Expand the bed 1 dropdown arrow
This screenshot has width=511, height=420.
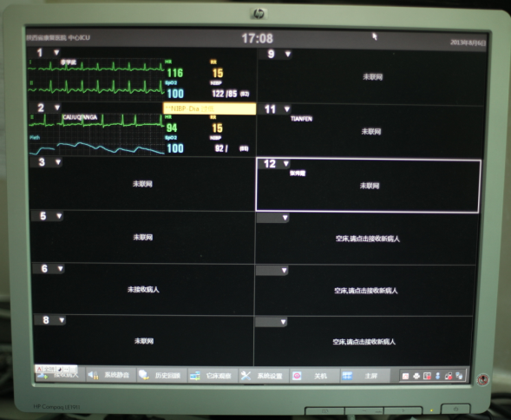coord(56,52)
